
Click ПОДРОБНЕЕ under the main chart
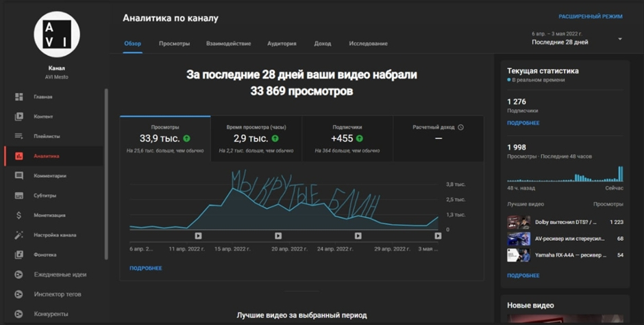click(x=146, y=268)
